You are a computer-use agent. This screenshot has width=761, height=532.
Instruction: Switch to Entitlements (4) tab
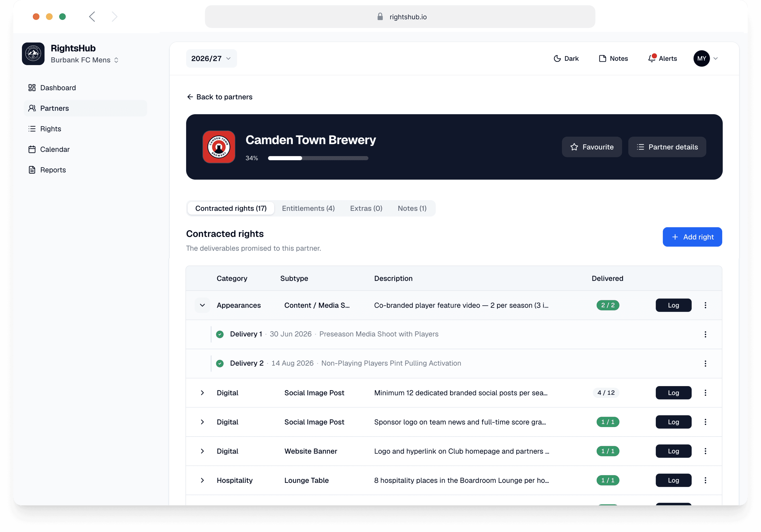pos(308,208)
